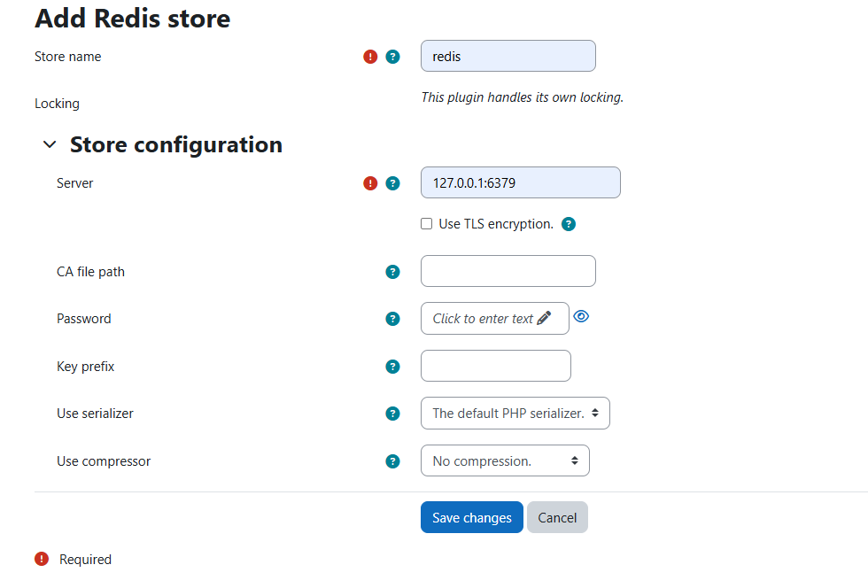
Task: Reveal password with the eye icon
Action: (x=581, y=316)
